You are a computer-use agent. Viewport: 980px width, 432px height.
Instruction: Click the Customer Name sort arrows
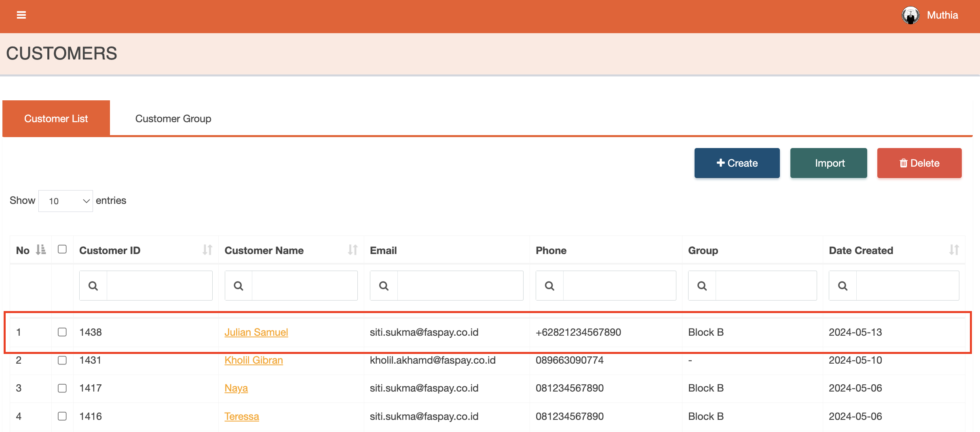(353, 250)
